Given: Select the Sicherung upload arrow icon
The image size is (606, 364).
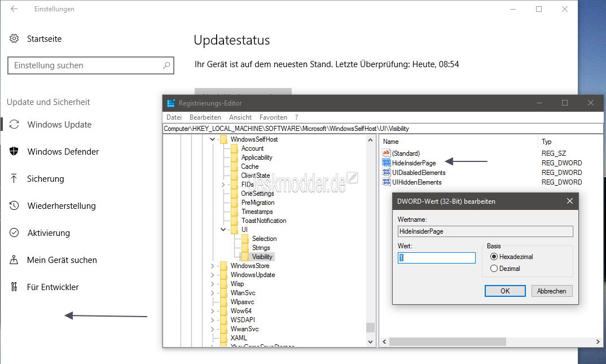Looking at the screenshot, I should [x=14, y=178].
